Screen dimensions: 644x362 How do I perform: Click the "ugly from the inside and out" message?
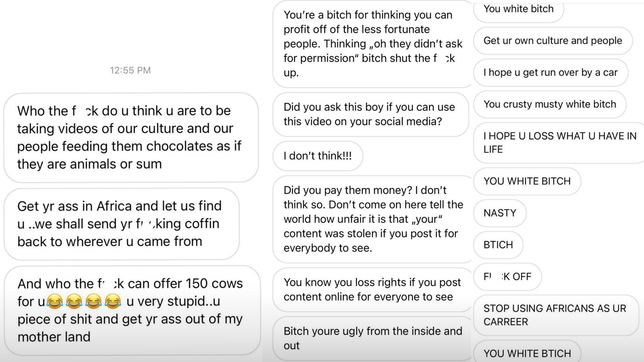coord(372,338)
